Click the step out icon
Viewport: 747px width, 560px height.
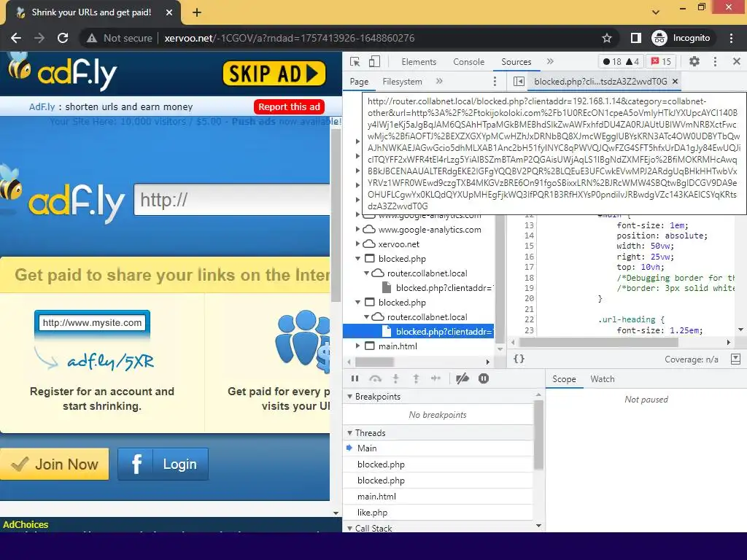click(416, 378)
